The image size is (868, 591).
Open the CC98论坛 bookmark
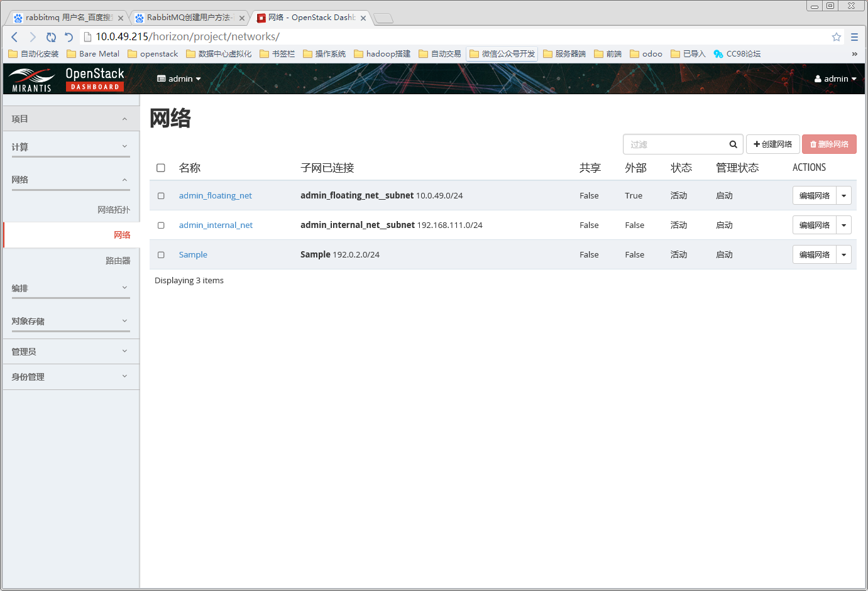737,54
